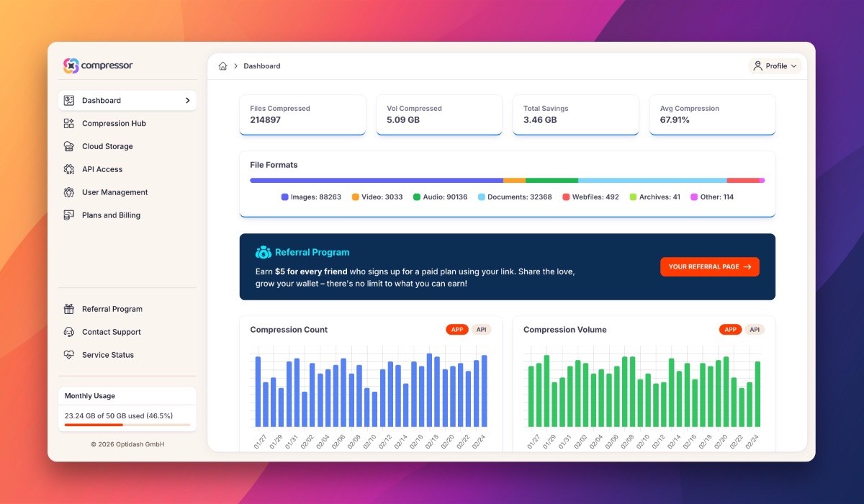Switch Compression Count chart to API
The height and width of the screenshot is (504, 864).
(x=481, y=330)
